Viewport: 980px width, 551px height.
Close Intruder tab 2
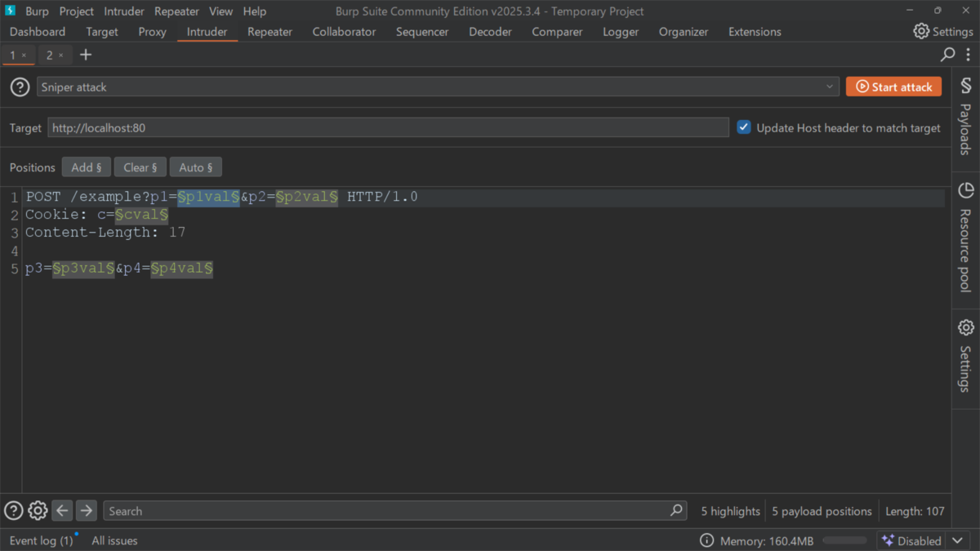pos(61,56)
